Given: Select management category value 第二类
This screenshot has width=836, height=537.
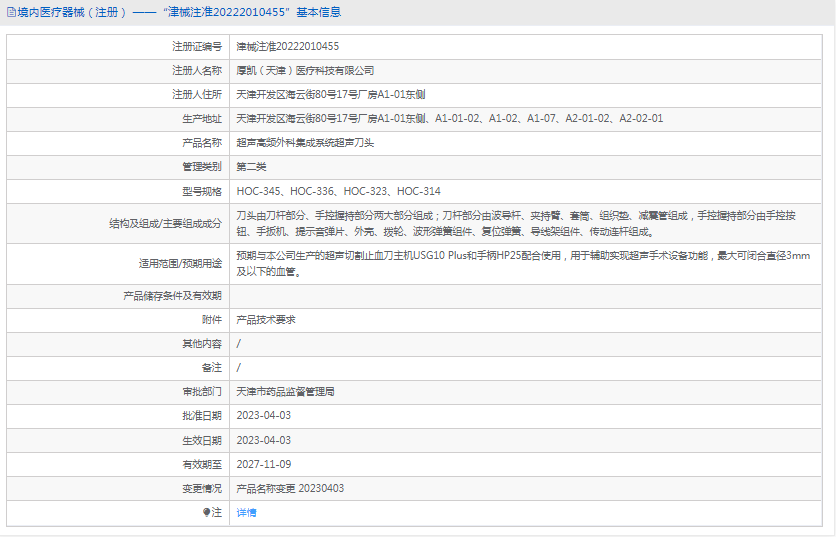Looking at the screenshot, I should [251, 166].
